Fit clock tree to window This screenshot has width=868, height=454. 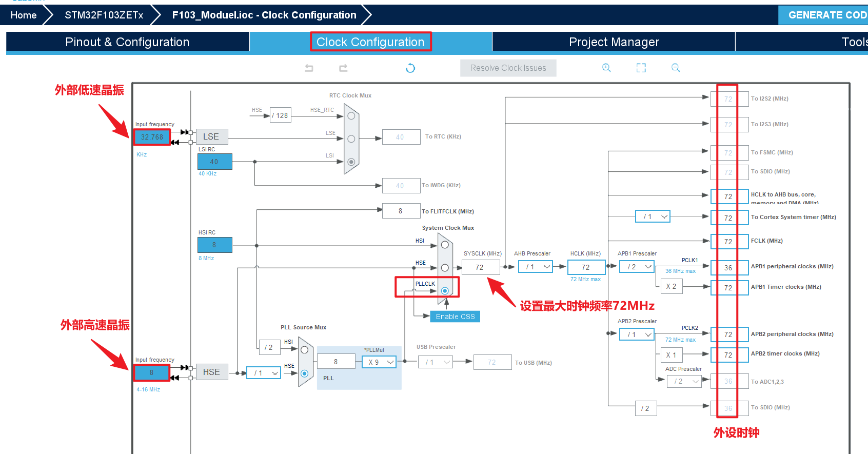(641, 68)
